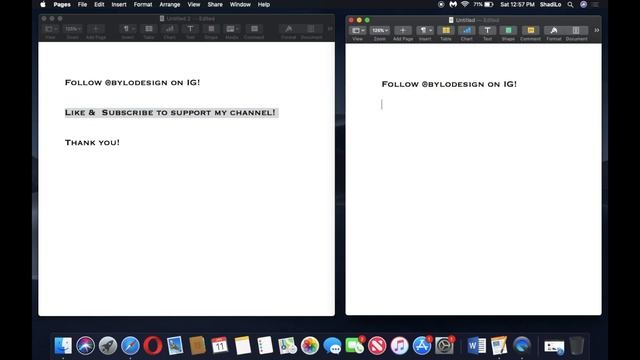The image size is (640, 360).
Task: Open the Window menu
Action: [240, 4]
